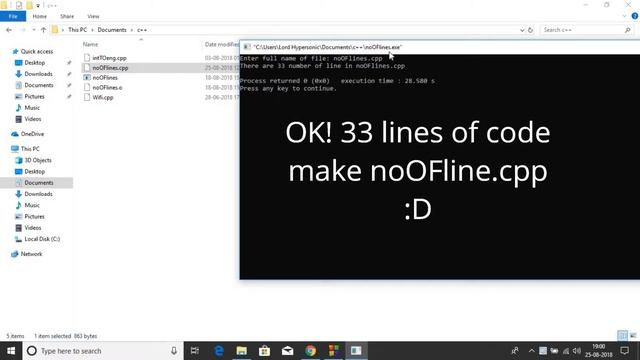Open the volume control in tray
Screen dimensions: 640x360
pos(577,351)
